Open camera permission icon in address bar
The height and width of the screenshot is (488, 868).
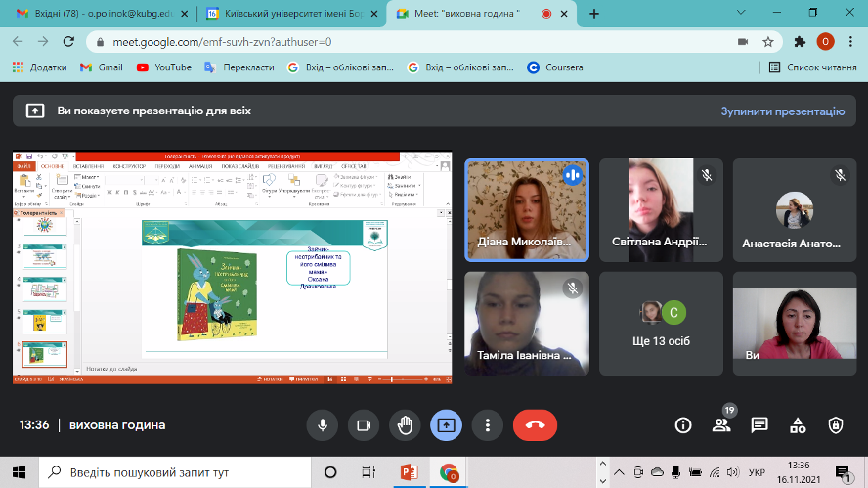(743, 42)
